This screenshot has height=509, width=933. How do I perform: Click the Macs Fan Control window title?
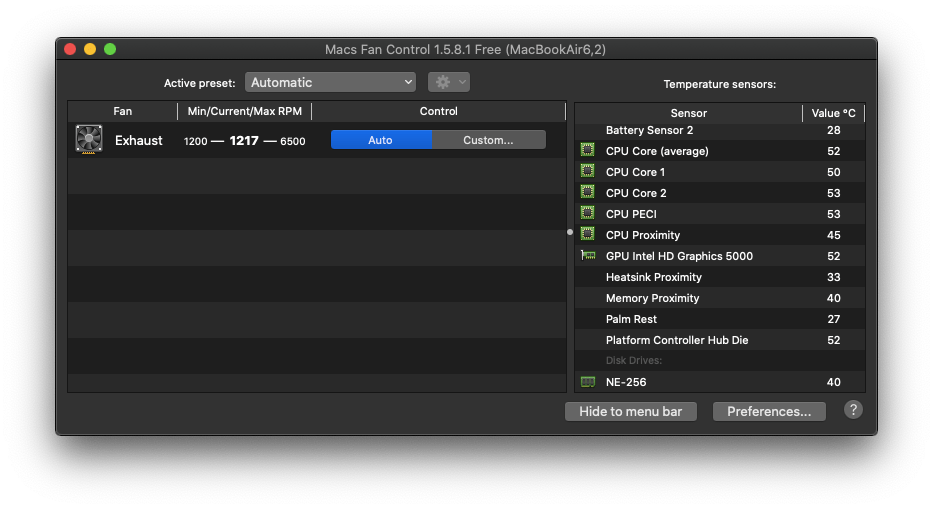click(x=465, y=49)
